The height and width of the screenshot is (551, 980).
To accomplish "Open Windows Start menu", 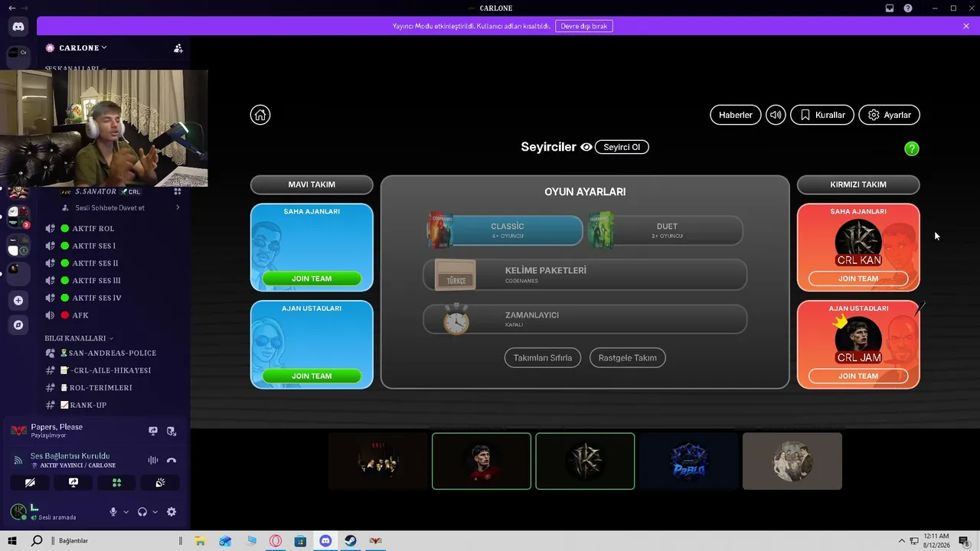I will (12, 541).
